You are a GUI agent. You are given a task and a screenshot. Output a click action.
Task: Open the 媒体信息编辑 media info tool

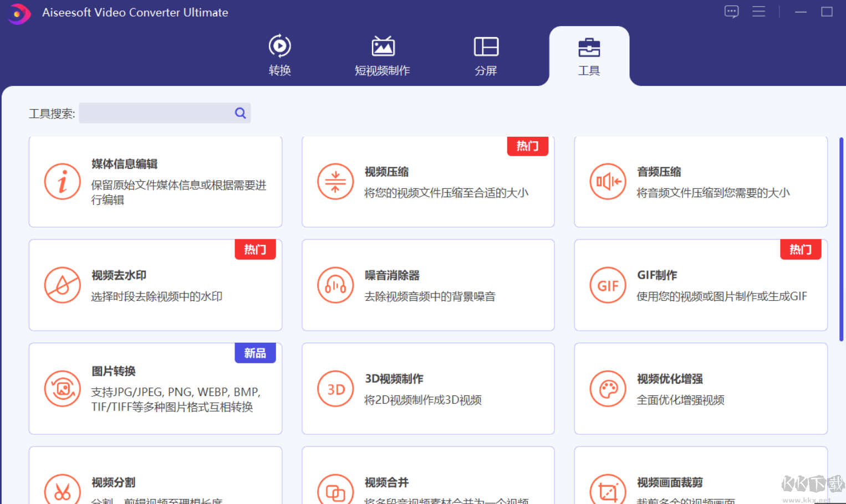[x=155, y=182]
